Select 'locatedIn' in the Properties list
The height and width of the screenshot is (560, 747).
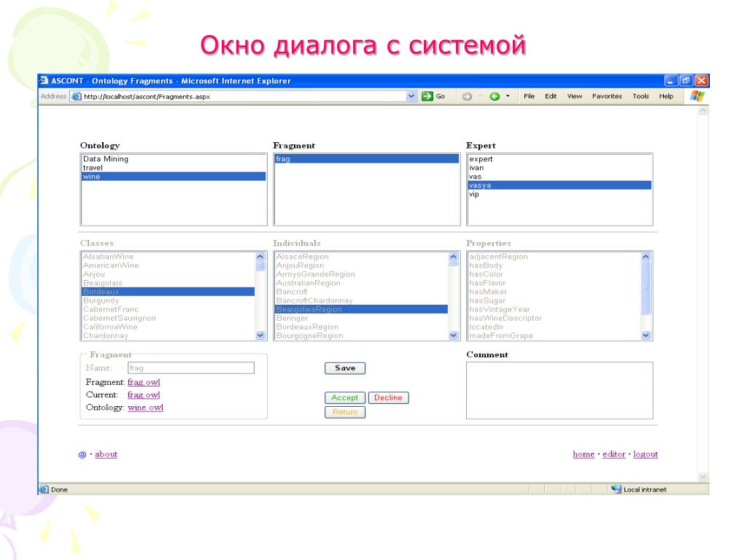coord(554,327)
